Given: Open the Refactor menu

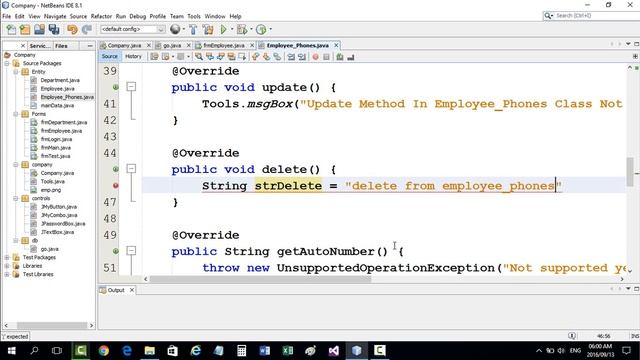Looking at the screenshot, I should click(x=101, y=16).
